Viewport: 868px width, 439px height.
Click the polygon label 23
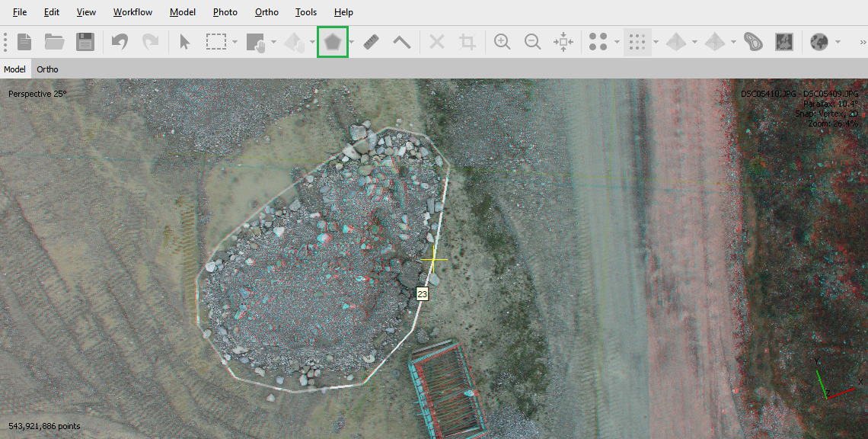pos(422,293)
